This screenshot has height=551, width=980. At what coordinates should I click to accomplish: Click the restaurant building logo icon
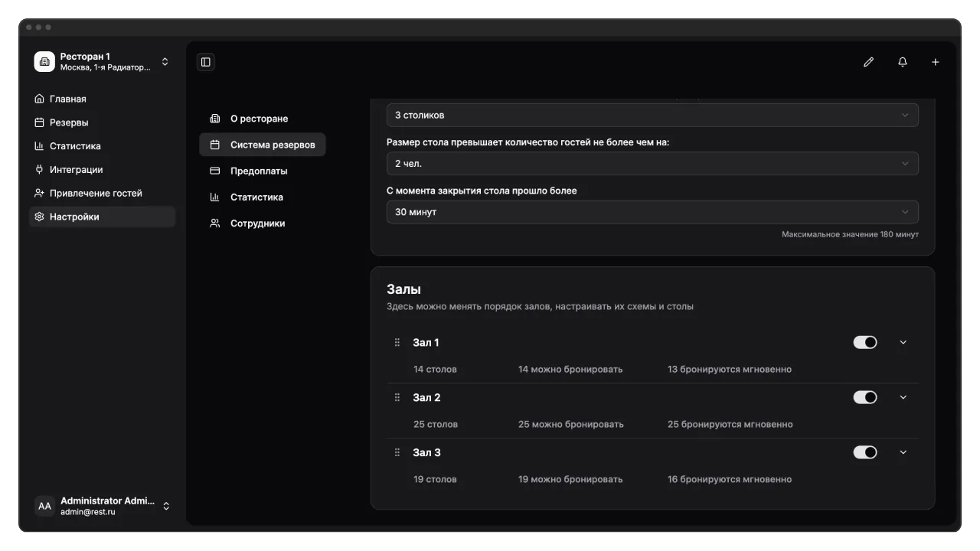44,62
